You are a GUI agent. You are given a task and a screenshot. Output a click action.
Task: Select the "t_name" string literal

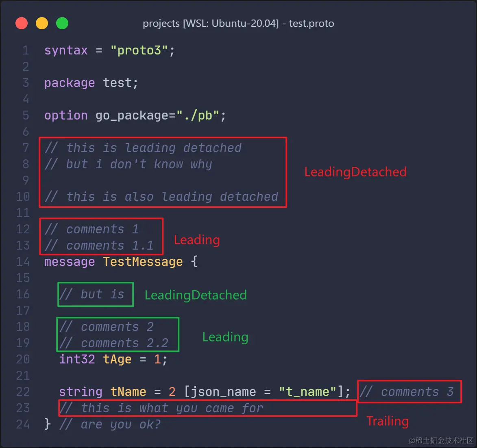[307, 392]
